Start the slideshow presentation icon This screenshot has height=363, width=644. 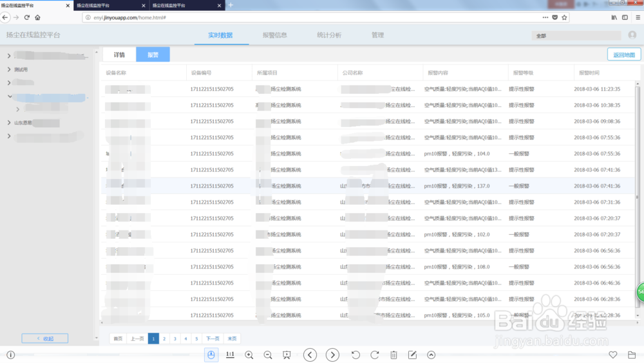(x=287, y=355)
